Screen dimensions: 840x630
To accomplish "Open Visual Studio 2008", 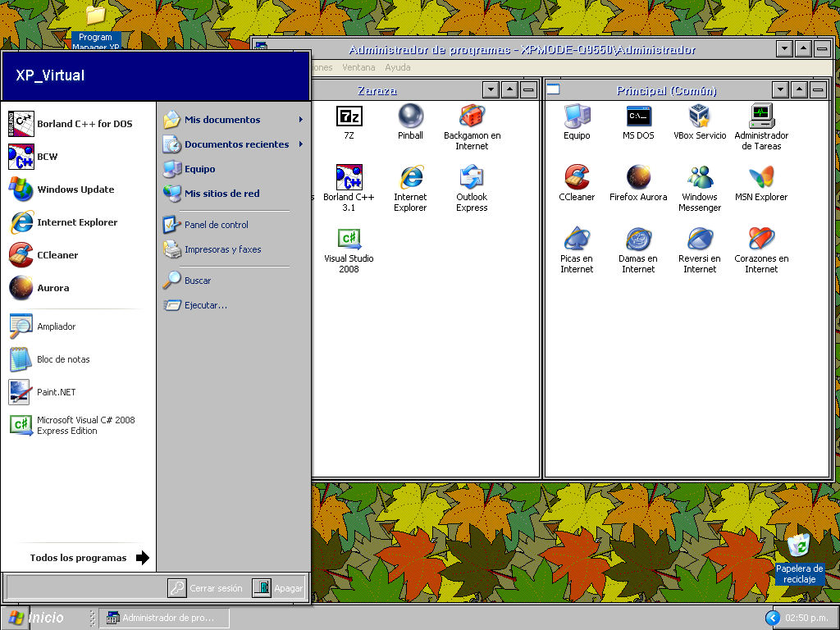I will click(349, 240).
